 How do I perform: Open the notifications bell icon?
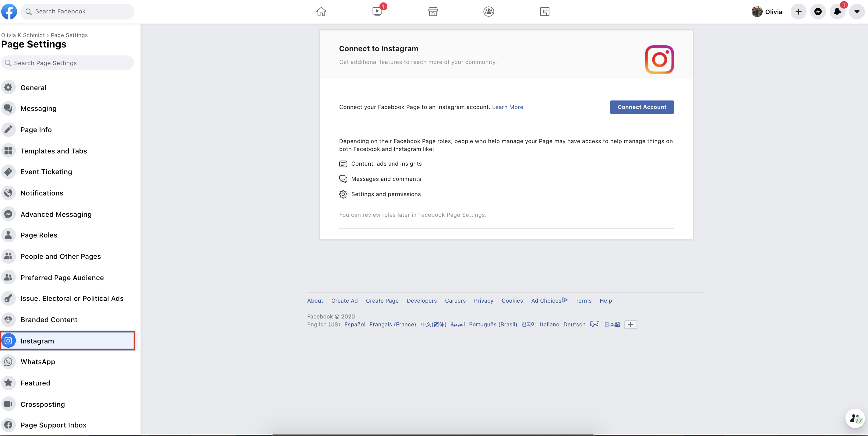coord(837,12)
